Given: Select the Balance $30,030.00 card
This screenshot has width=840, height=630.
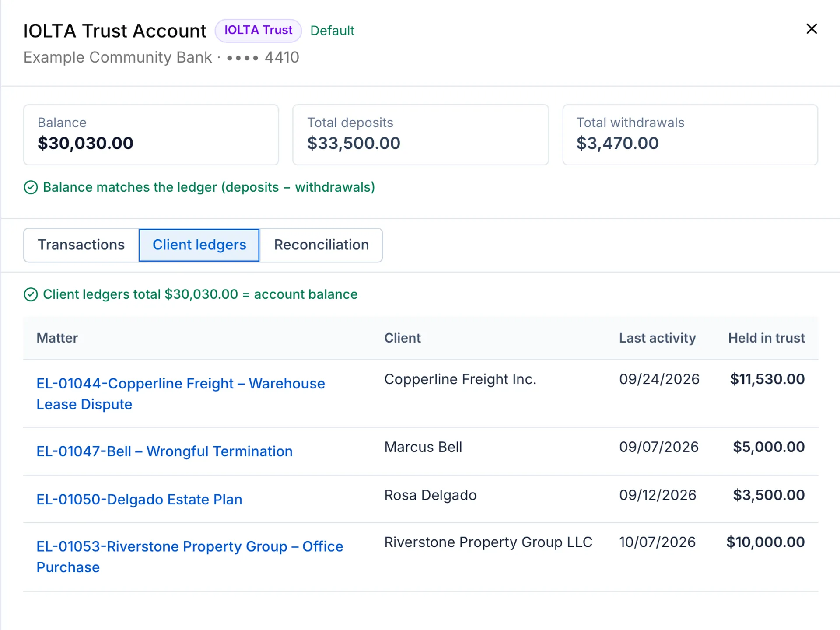Looking at the screenshot, I should [151, 135].
